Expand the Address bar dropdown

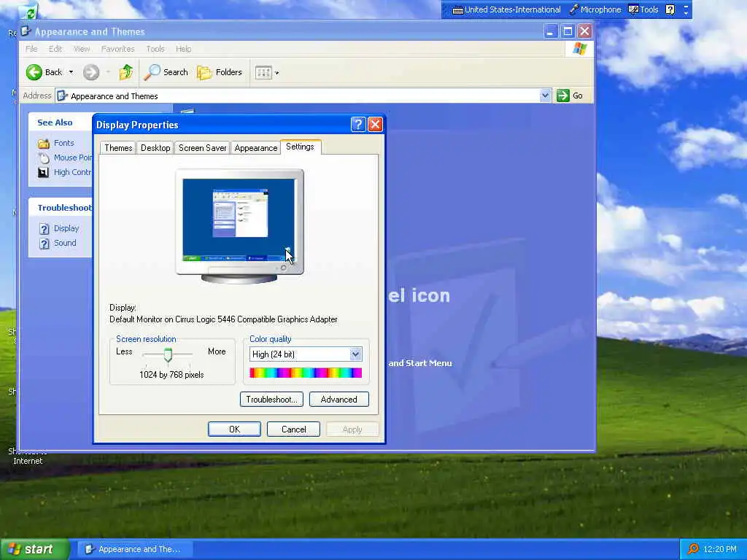[545, 96]
